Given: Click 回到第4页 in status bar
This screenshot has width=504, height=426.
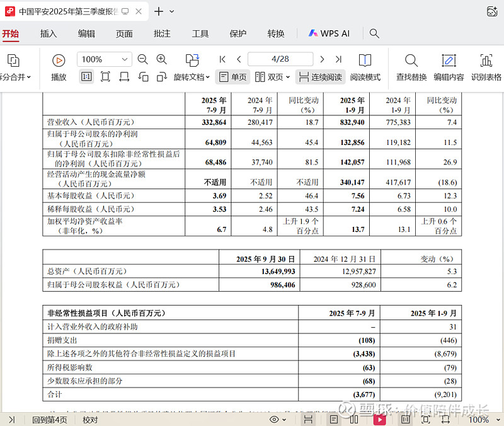Looking at the screenshot, I should click(50, 420).
